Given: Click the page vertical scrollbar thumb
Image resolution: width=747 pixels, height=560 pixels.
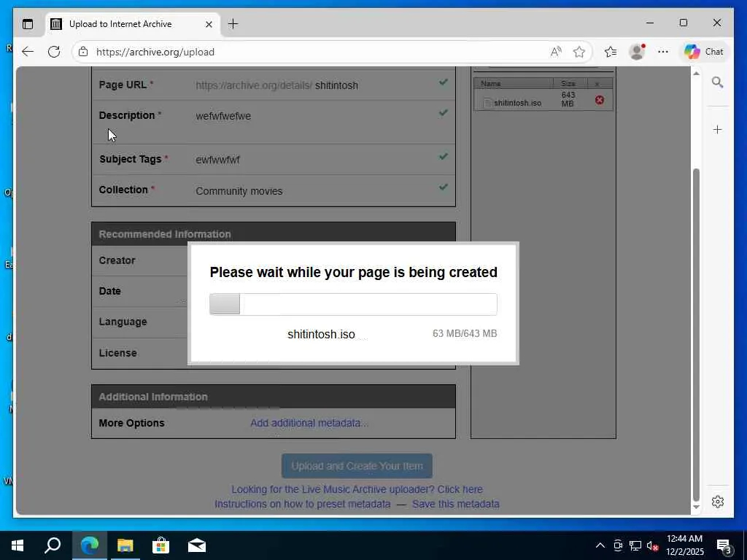Looking at the screenshot, I should pyautogui.click(x=696, y=333).
